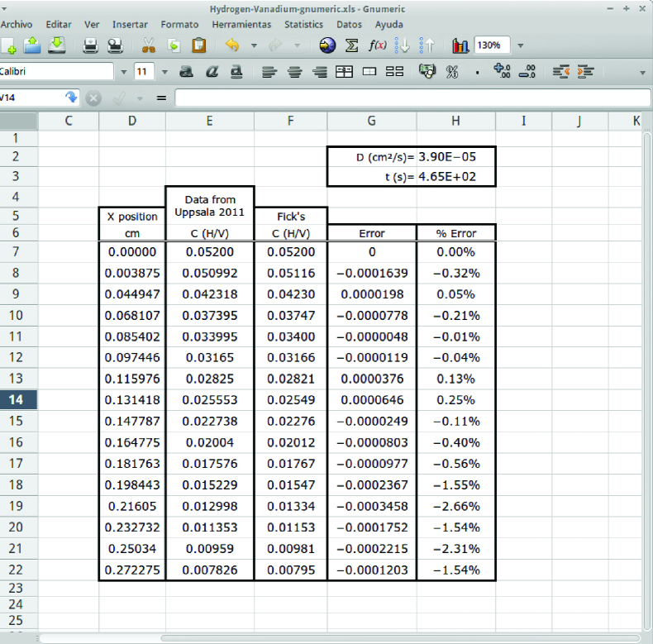Screen dimensions: 653x644
Task: Toggle underline text formatting
Action: pyautogui.click(x=236, y=72)
